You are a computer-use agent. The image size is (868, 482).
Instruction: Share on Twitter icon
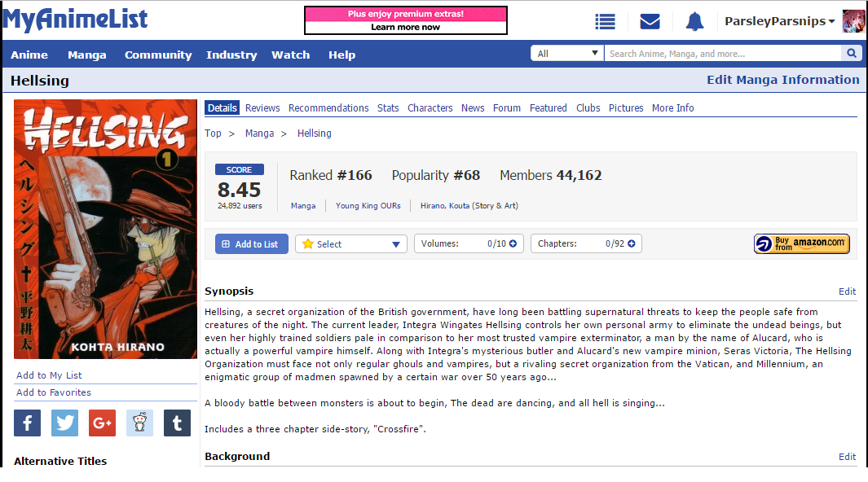(64, 423)
